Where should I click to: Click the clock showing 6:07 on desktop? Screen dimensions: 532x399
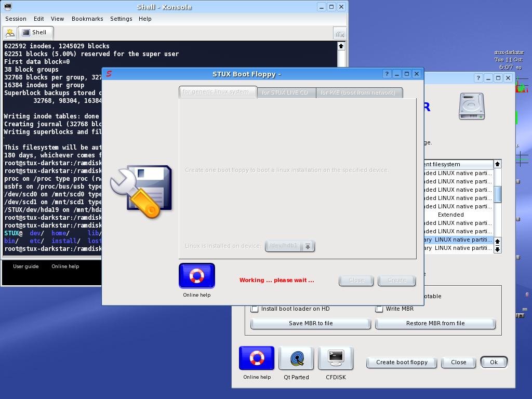tap(506, 67)
